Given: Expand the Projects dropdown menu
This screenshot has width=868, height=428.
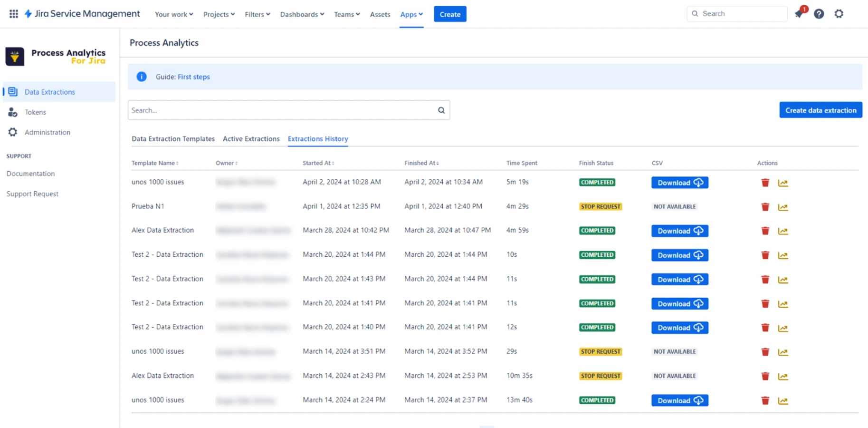Looking at the screenshot, I should click(219, 14).
